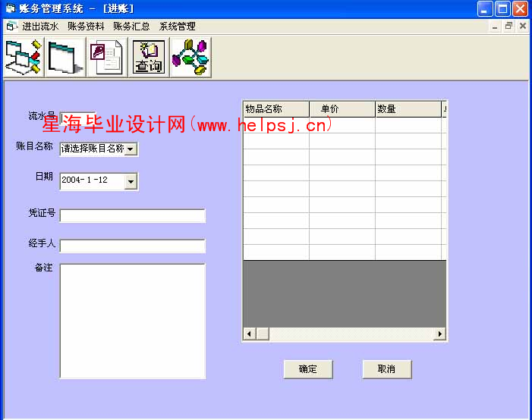Click the 物品名称 column header
The image size is (532, 420).
[276, 109]
